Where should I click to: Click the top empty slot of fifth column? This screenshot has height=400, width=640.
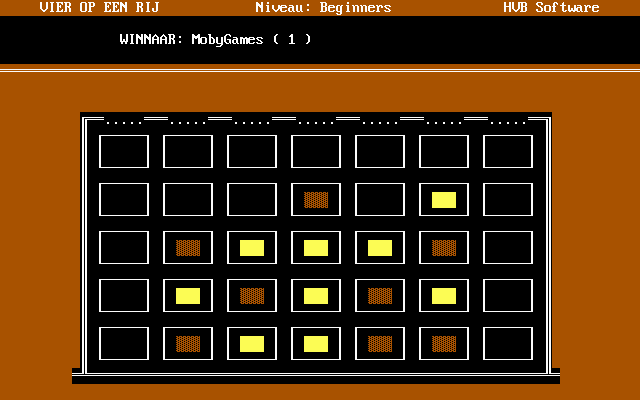coord(380,151)
